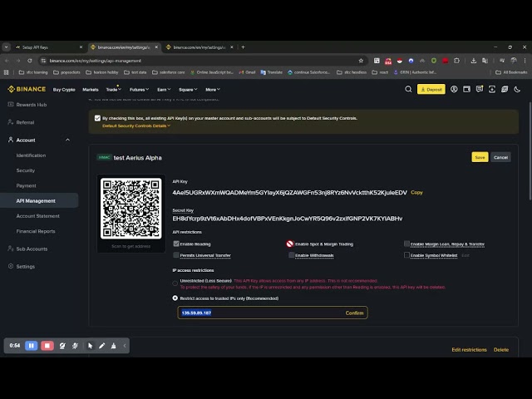Click the Deposit button
The width and height of the screenshot is (532, 399).
tap(431, 89)
